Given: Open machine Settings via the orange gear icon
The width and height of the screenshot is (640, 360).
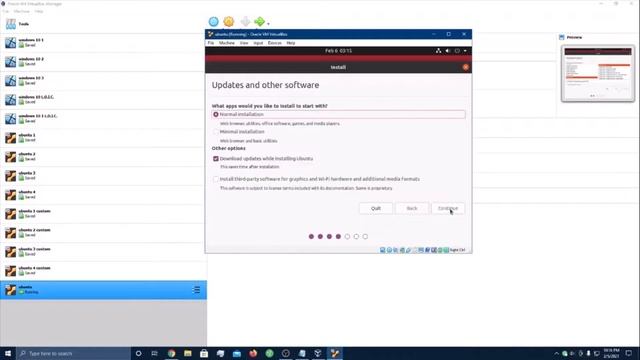Looking at the screenshot, I should [x=229, y=22].
